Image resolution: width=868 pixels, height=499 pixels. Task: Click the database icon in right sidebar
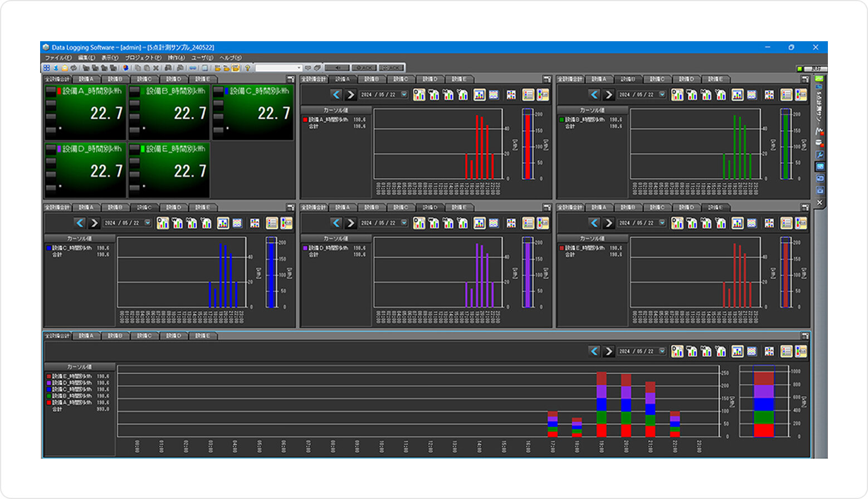[x=820, y=143]
